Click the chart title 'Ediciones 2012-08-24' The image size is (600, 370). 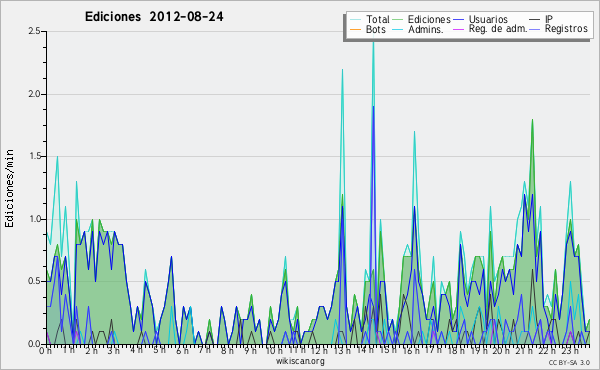click(154, 17)
